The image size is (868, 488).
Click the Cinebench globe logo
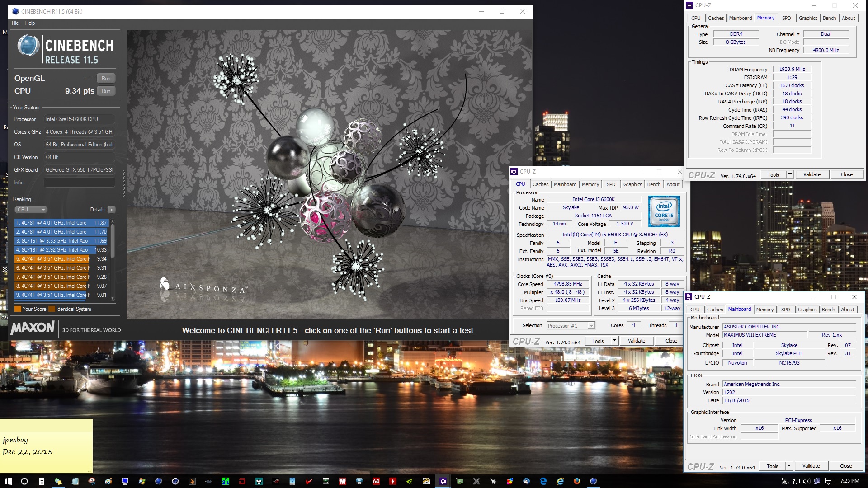28,46
